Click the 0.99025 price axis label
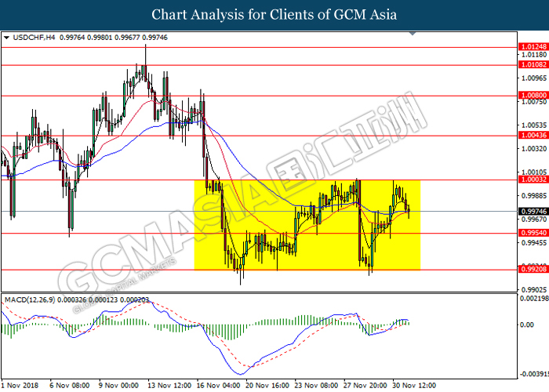This screenshot has height=392, width=549. [534, 290]
